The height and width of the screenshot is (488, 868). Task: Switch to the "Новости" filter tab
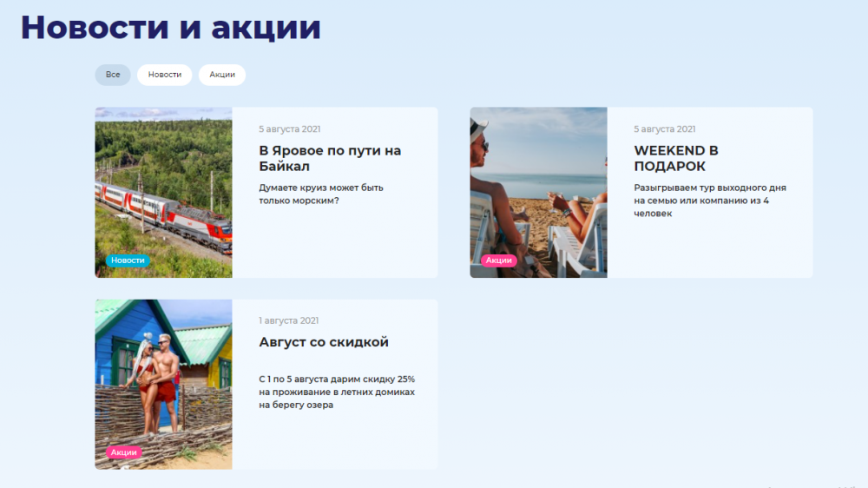165,75
